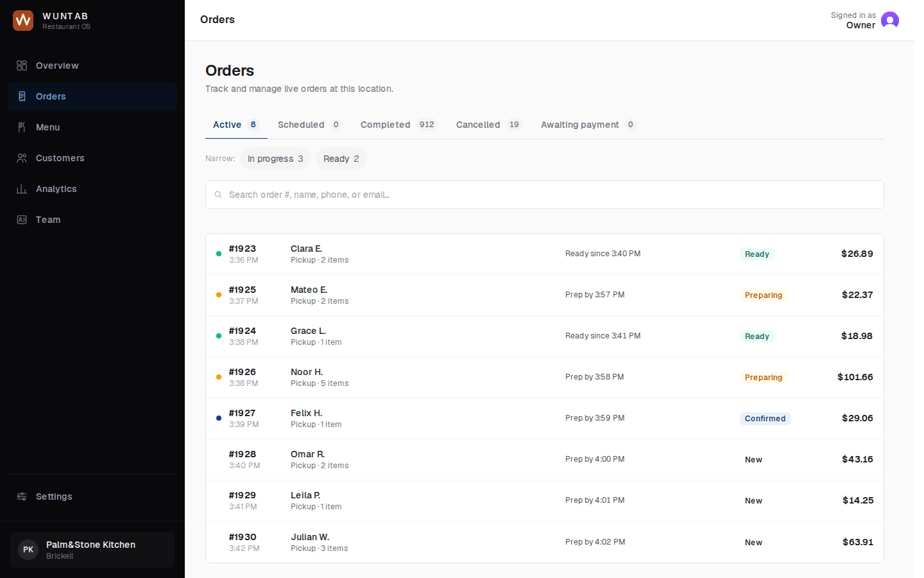Switch to the Completed tab
Screen dimensions: 924x578
(398, 125)
